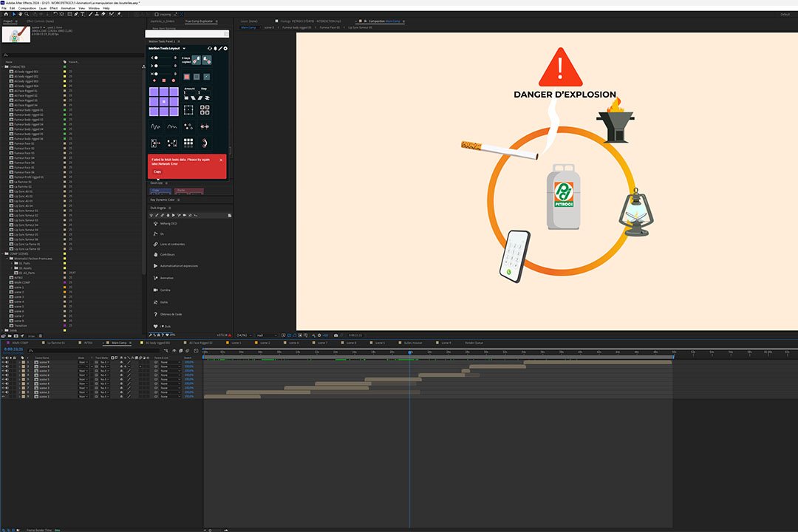This screenshot has height=532, width=798.
Task: Hide the scene 6 layer eye
Action: [x=3, y=375]
